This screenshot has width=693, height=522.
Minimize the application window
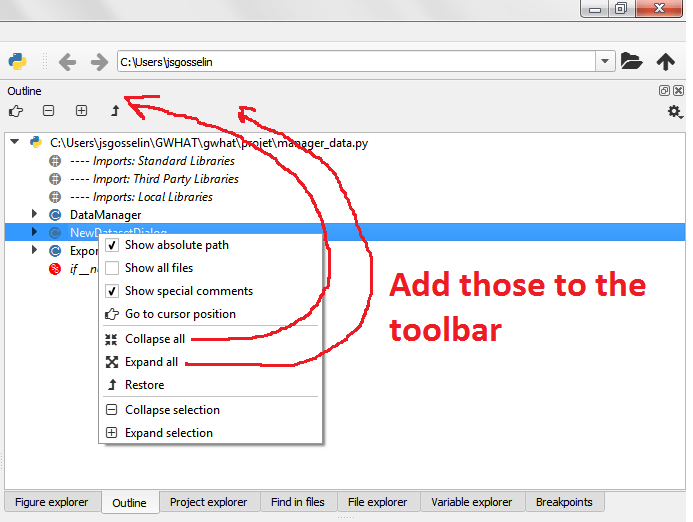click(595, 8)
